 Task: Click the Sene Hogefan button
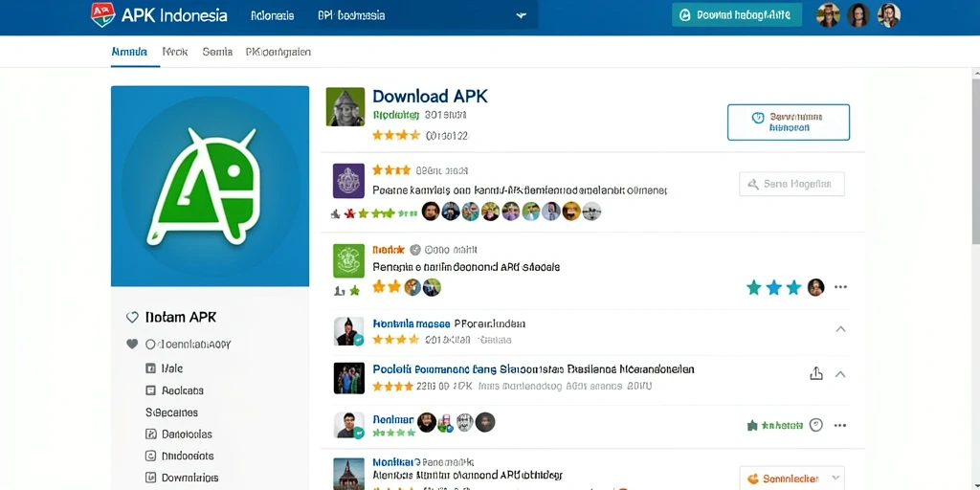[x=791, y=184]
